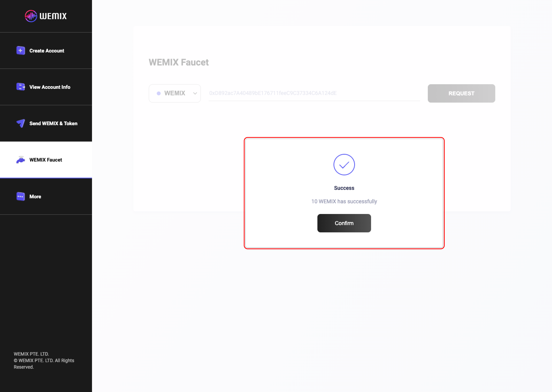Click the faucet tap icon
Viewport: 552px width, 392px height.
coord(21,160)
